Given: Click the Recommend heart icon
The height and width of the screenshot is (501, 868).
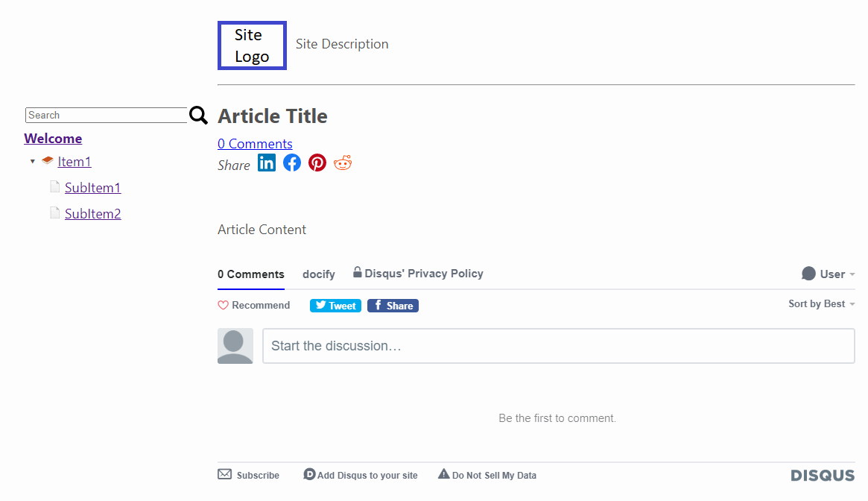Looking at the screenshot, I should 223,306.
